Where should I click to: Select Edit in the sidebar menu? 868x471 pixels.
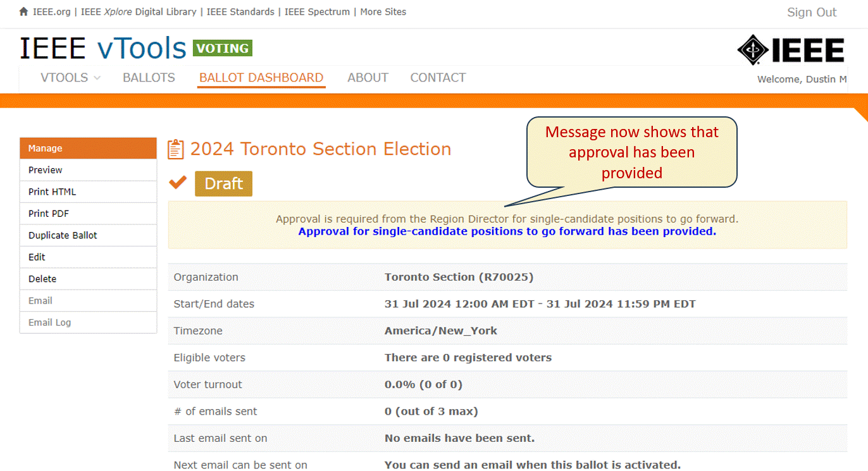pos(88,257)
